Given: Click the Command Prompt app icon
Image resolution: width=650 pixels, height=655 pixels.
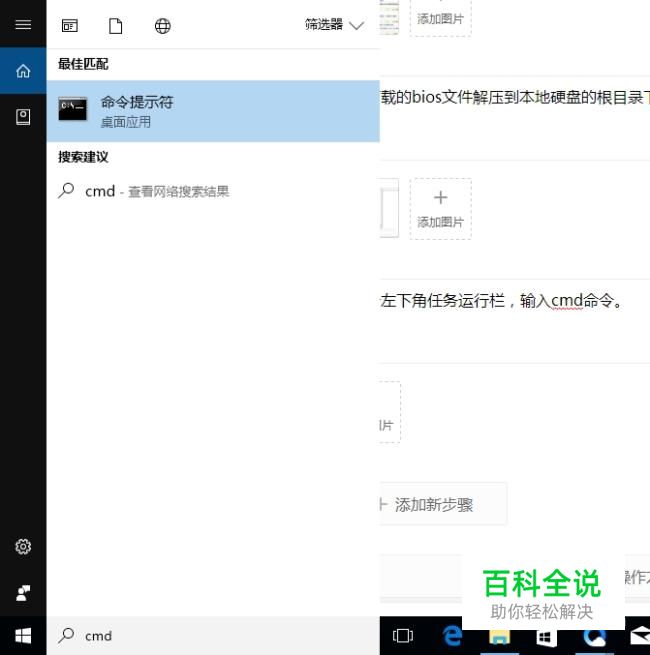Looking at the screenshot, I should point(73,109).
